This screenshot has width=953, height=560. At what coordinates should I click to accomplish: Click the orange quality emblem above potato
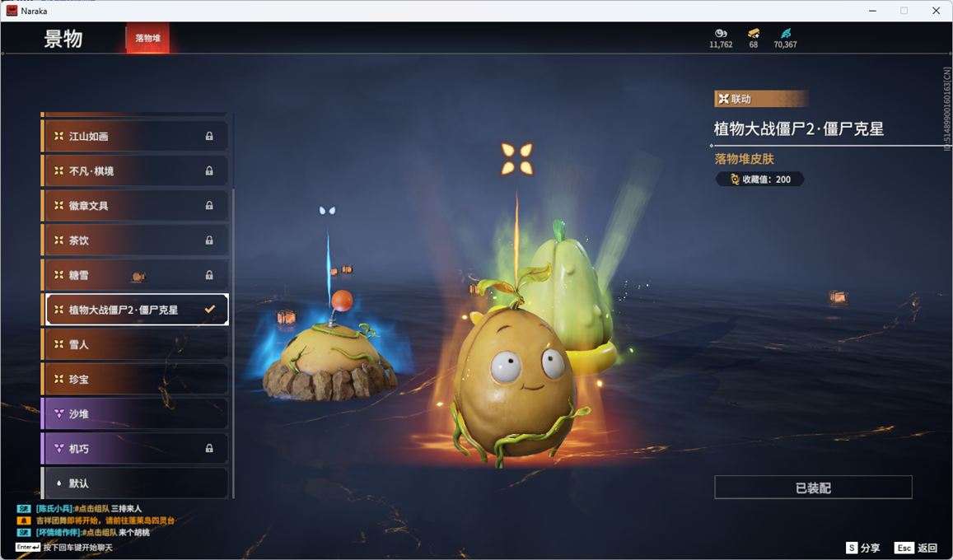coord(516,159)
